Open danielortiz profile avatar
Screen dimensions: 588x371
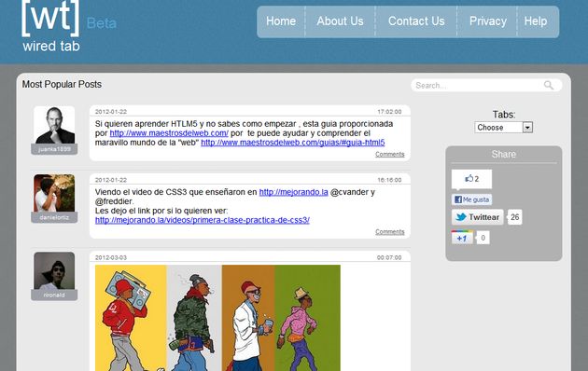pos(54,193)
